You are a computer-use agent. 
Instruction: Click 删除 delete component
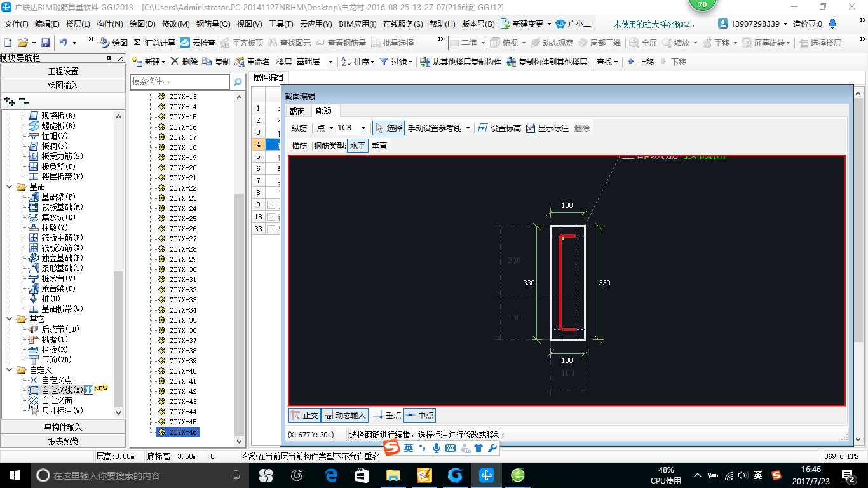tap(184, 62)
